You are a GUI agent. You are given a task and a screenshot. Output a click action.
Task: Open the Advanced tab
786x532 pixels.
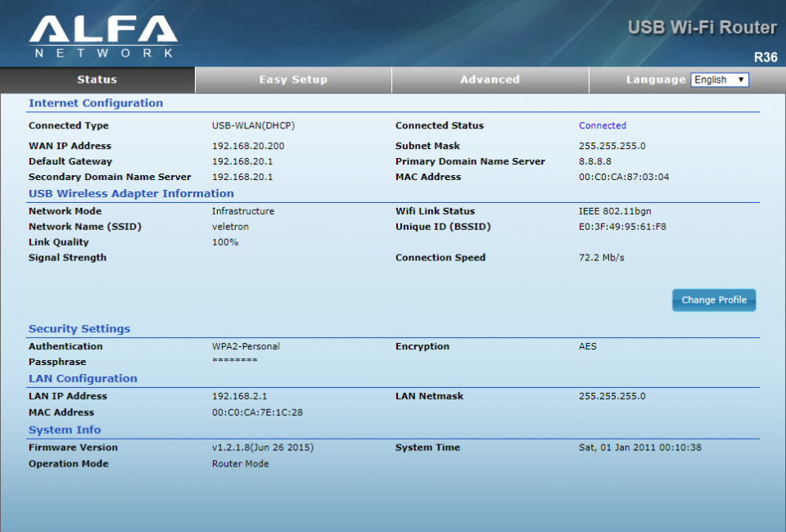pyautogui.click(x=490, y=79)
